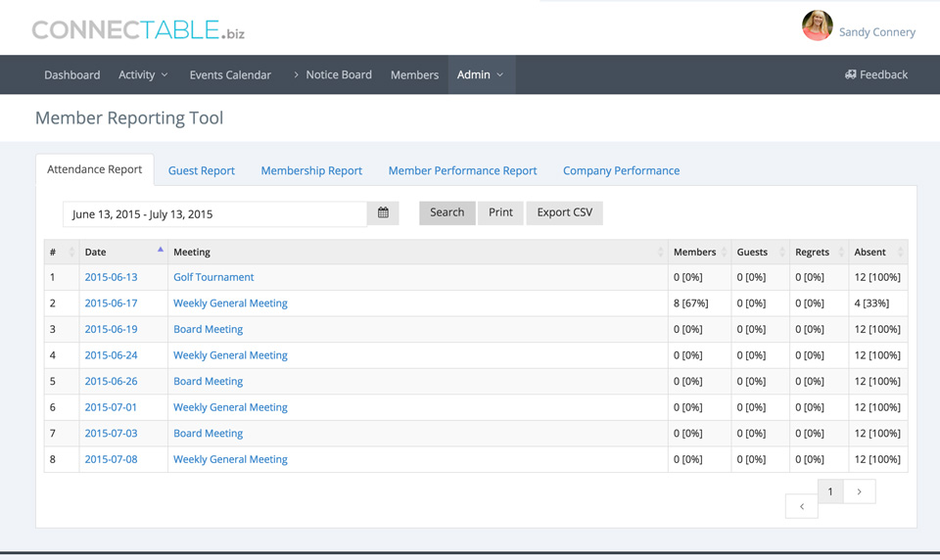Expand the Admin dropdown menu

(481, 74)
